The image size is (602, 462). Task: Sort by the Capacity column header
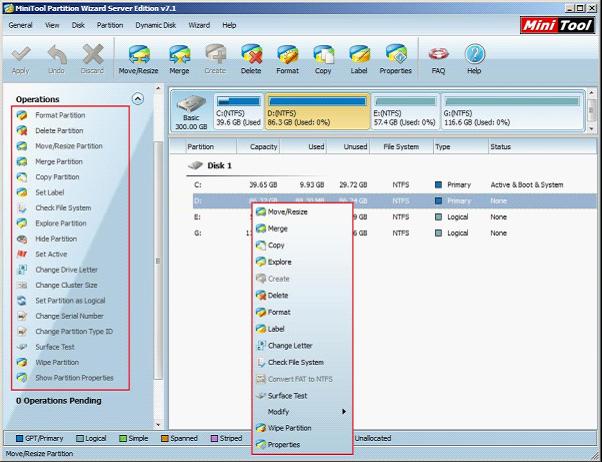click(259, 147)
